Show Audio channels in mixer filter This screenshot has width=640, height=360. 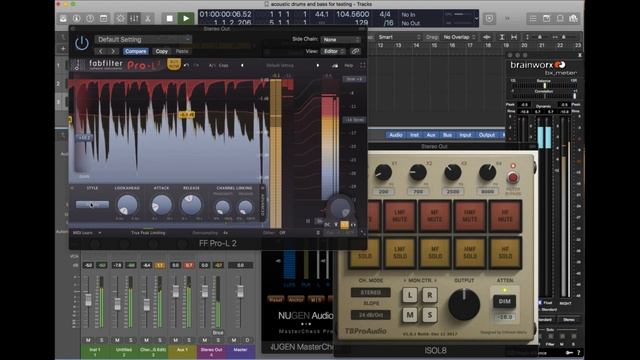pos(396,135)
